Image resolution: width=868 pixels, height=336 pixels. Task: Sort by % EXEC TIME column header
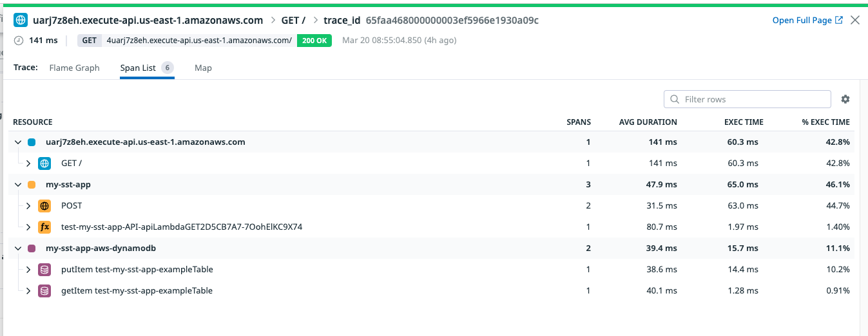[825, 122]
